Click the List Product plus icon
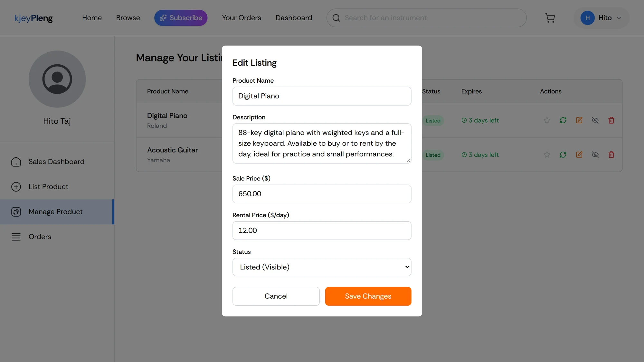This screenshot has height=362, width=644. pyautogui.click(x=16, y=187)
